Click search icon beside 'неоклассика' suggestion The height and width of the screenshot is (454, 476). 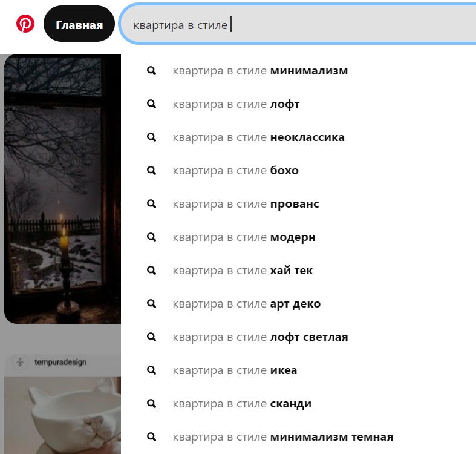pos(151,137)
